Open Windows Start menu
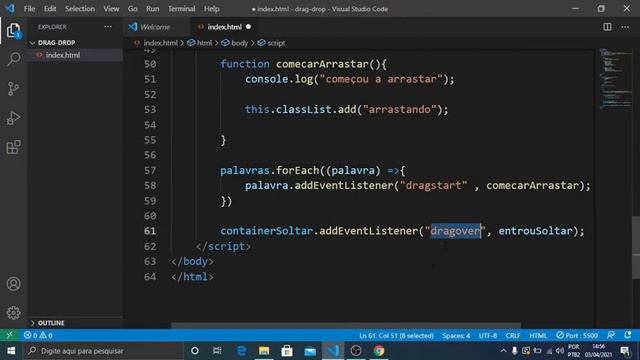Image resolution: width=640 pixels, height=360 pixels. (11, 351)
